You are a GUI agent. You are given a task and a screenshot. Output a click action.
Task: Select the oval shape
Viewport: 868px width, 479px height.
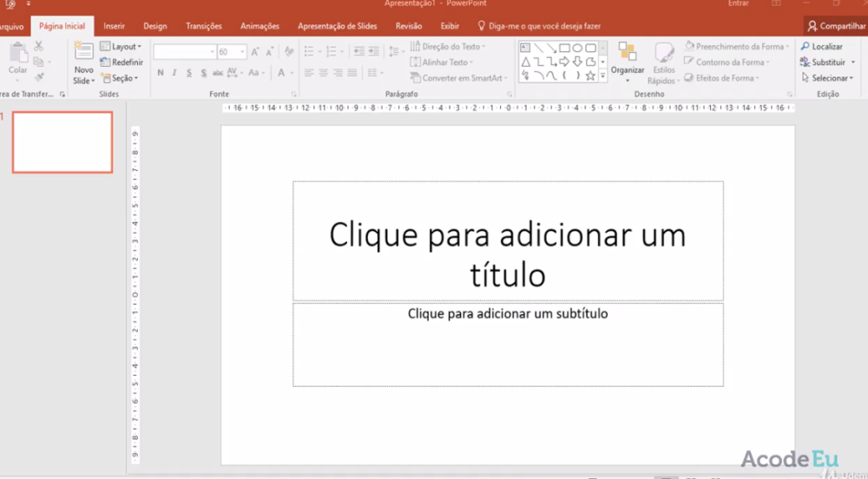click(577, 48)
